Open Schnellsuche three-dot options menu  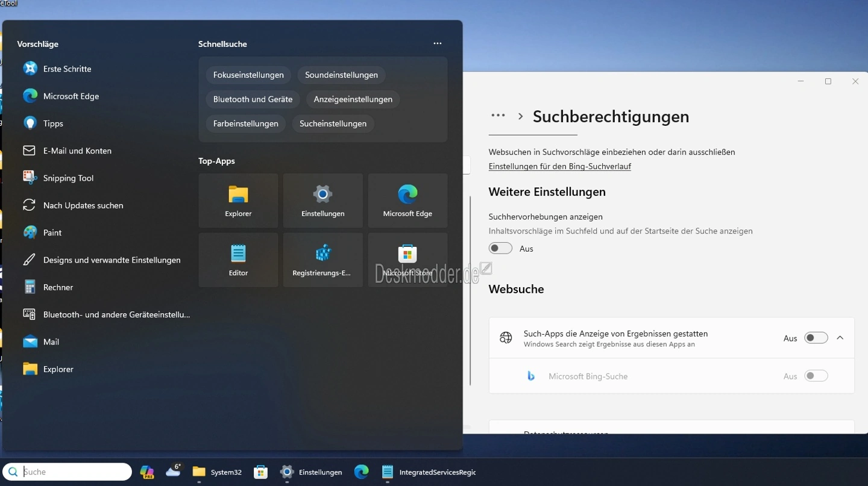point(438,43)
